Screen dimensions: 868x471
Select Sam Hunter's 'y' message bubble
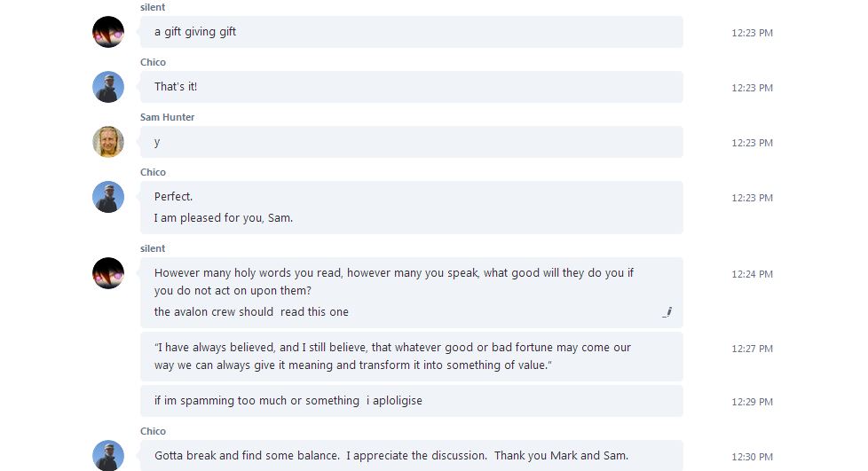coord(411,142)
